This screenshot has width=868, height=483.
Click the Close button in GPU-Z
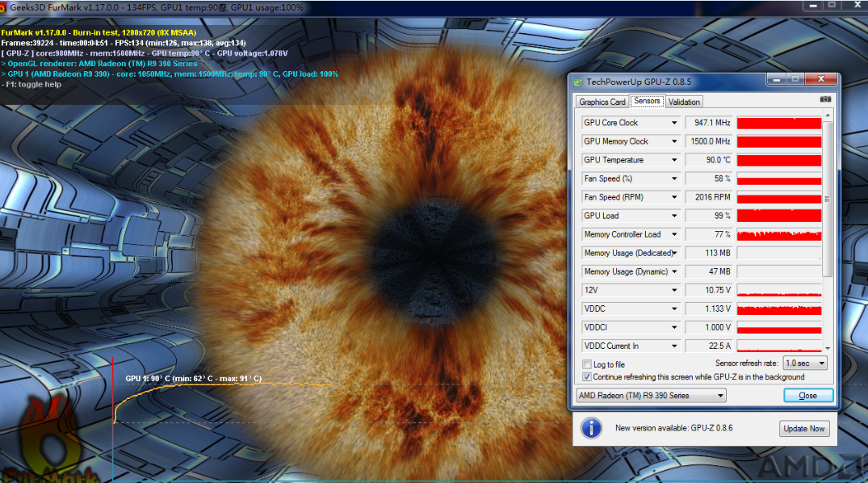click(x=807, y=396)
